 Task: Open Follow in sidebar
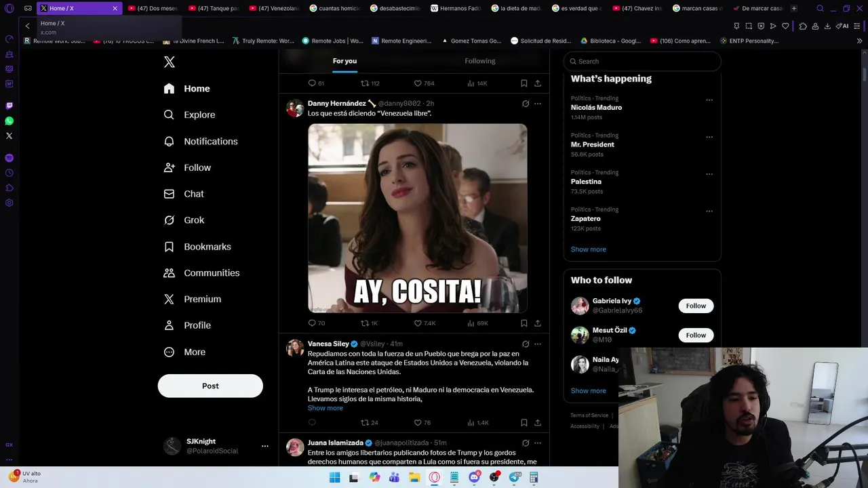(187, 167)
